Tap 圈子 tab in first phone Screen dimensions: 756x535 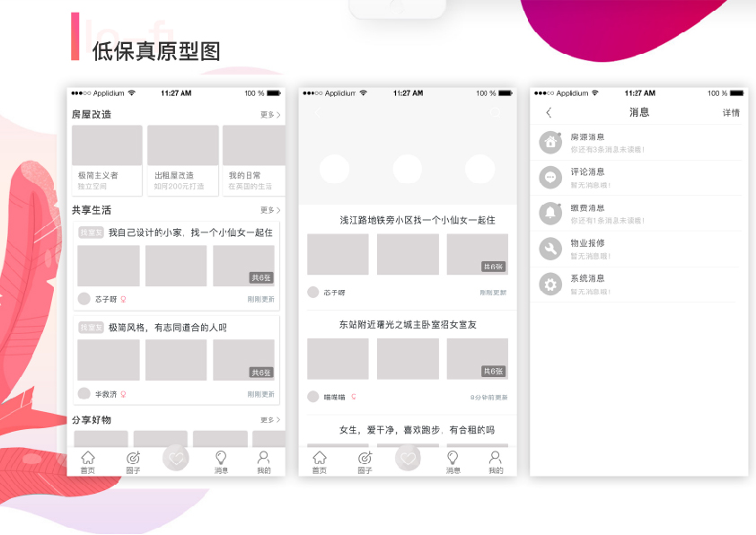point(133,462)
